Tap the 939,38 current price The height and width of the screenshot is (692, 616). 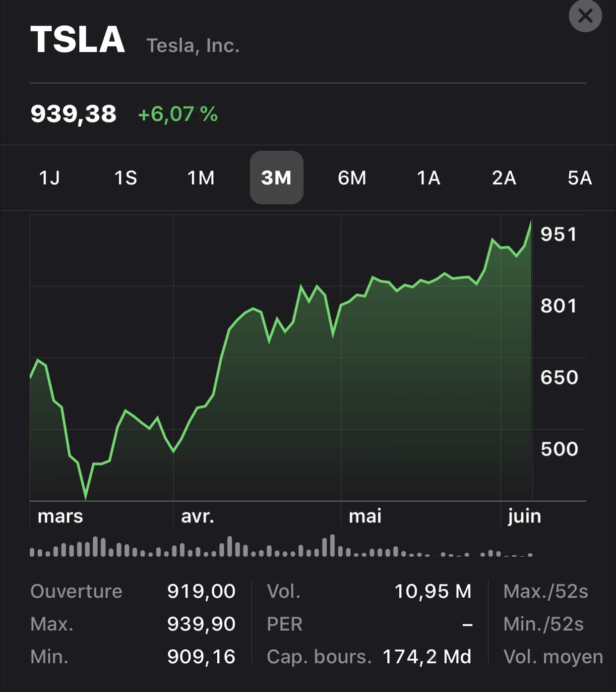tap(73, 114)
